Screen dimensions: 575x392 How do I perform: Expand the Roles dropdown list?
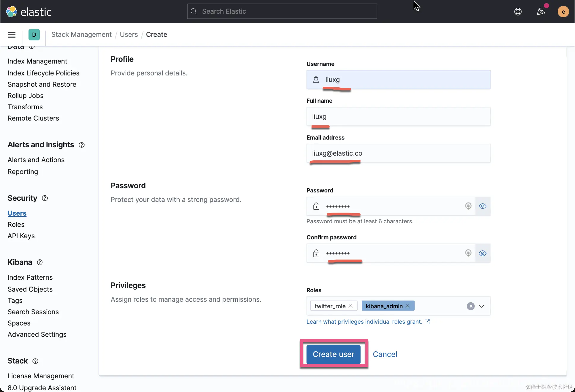click(x=481, y=306)
